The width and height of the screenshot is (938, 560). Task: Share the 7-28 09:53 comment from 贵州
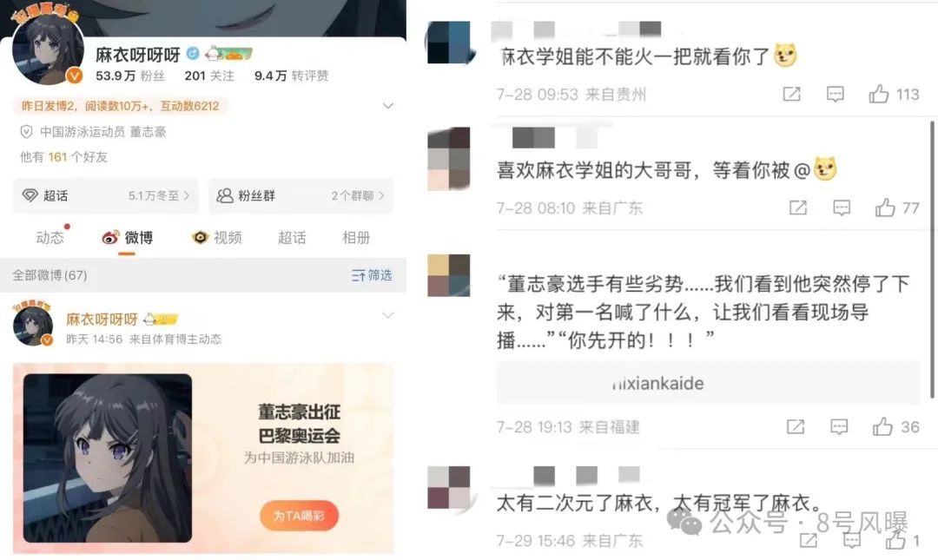pos(791,94)
